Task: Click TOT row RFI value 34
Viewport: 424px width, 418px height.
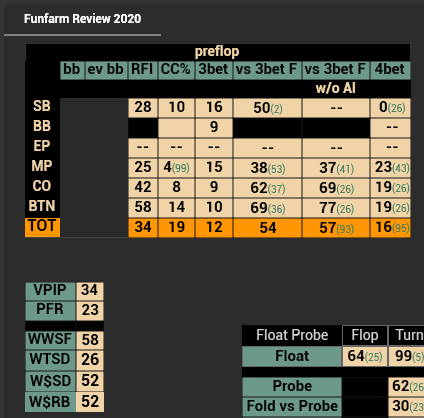Action: 143,228
